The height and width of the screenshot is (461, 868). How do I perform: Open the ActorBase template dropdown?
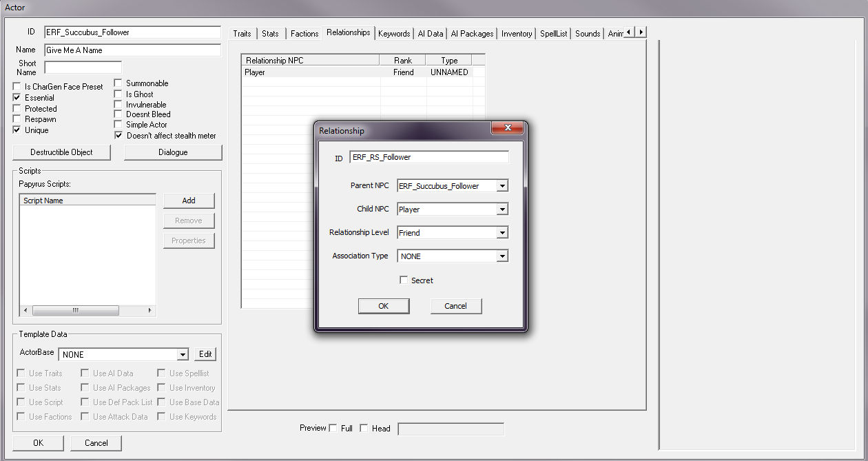[183, 354]
